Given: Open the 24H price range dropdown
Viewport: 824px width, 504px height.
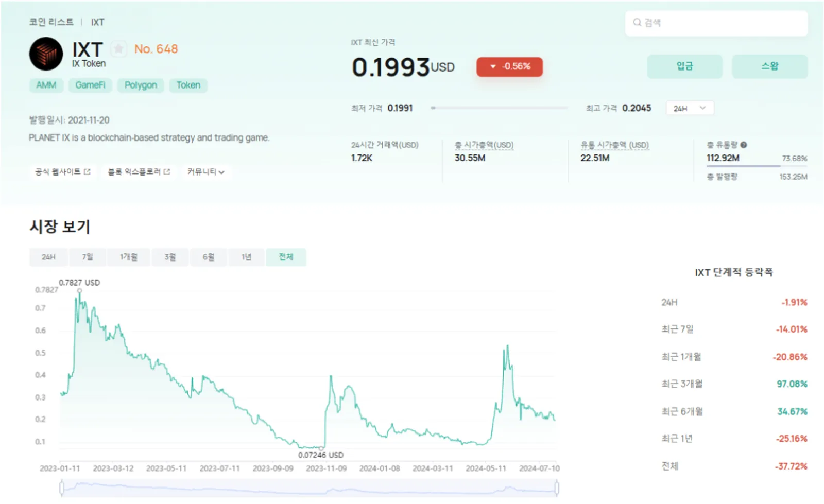Looking at the screenshot, I should [690, 108].
